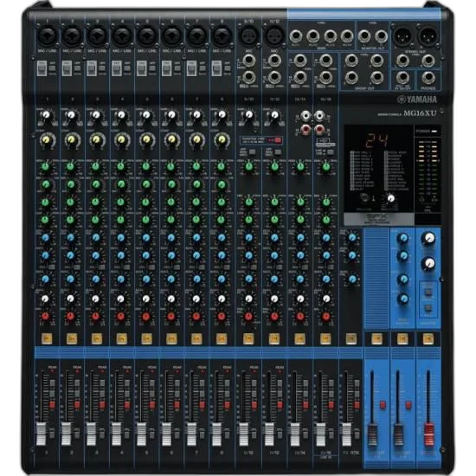Viewport: 476px width, 476px height.
Task: Toggle the FX RTN channel ON button
Action: [351, 338]
